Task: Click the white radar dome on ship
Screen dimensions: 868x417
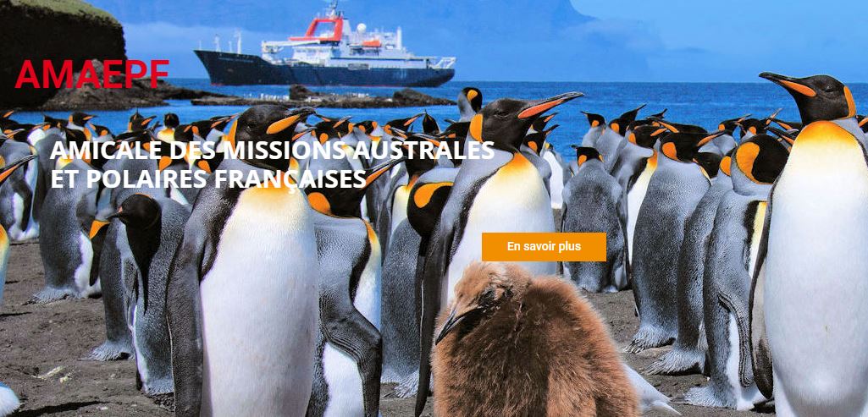Action: tap(361, 28)
